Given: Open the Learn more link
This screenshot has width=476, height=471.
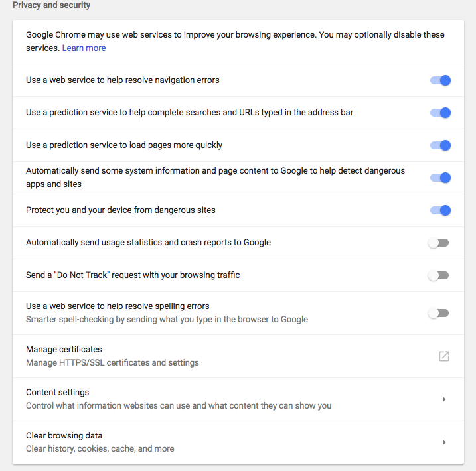Looking at the screenshot, I should pos(84,48).
